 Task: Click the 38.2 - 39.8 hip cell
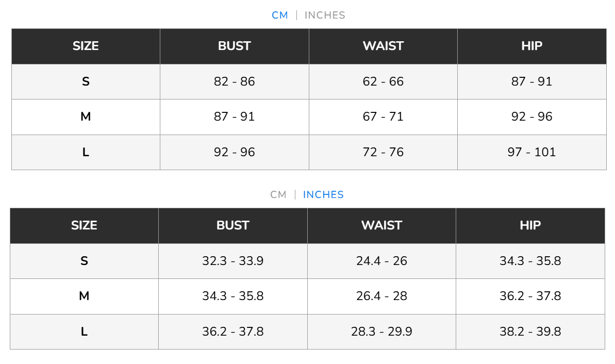pyautogui.click(x=530, y=332)
